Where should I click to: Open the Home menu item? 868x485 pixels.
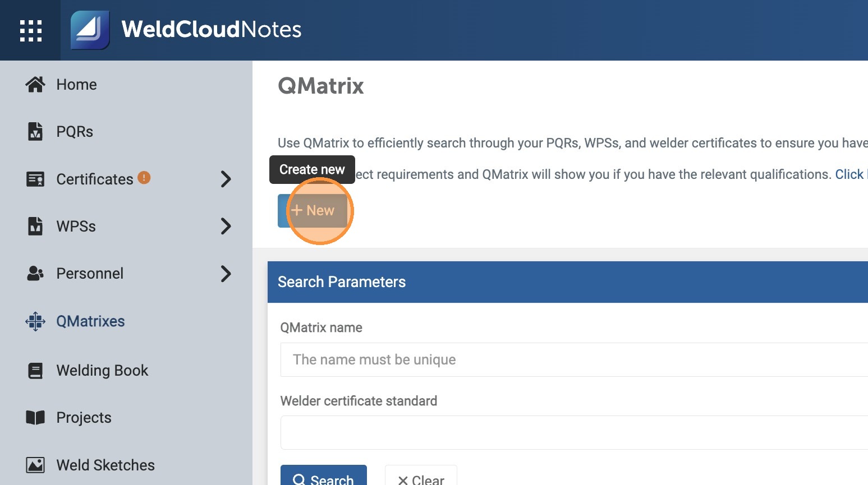point(76,85)
